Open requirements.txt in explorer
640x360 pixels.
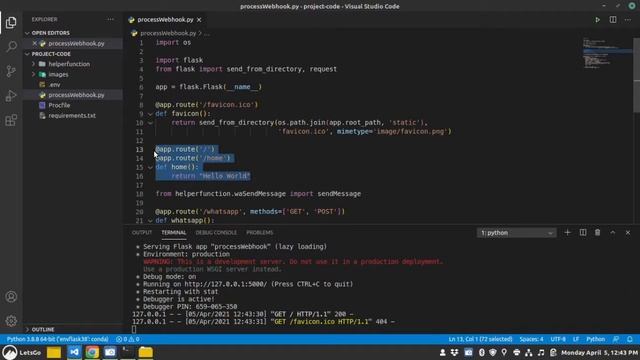[x=72, y=116]
